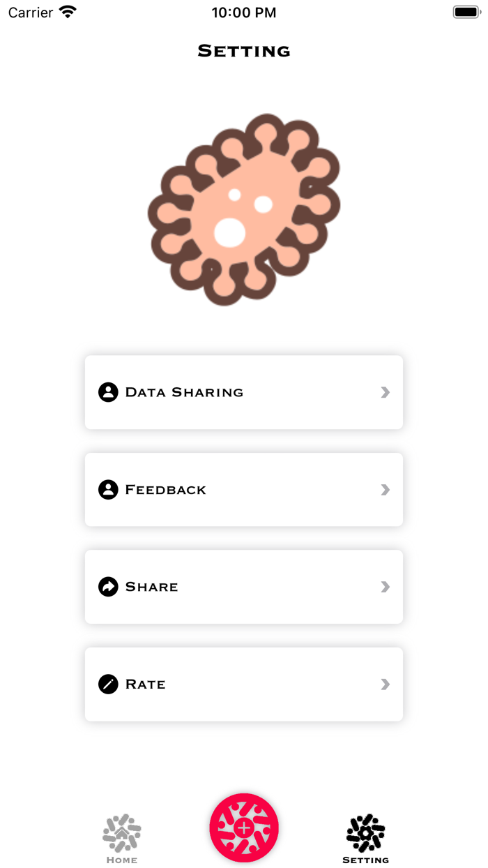Tap the large virus illustration
This screenshot has height=868, width=488.
(244, 209)
